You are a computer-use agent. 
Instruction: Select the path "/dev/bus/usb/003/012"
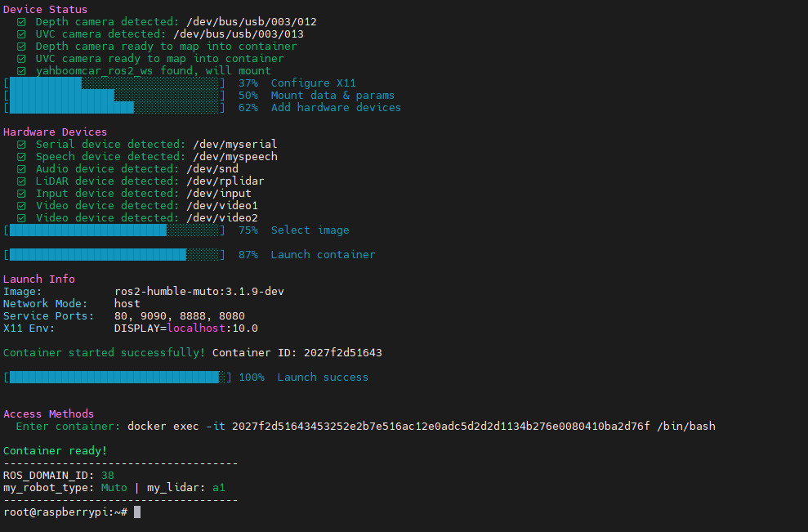click(x=252, y=21)
